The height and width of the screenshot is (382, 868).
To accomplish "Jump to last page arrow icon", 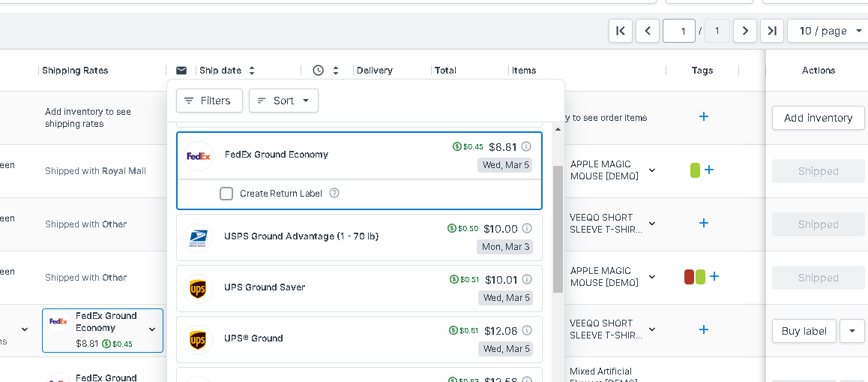I will (x=772, y=31).
